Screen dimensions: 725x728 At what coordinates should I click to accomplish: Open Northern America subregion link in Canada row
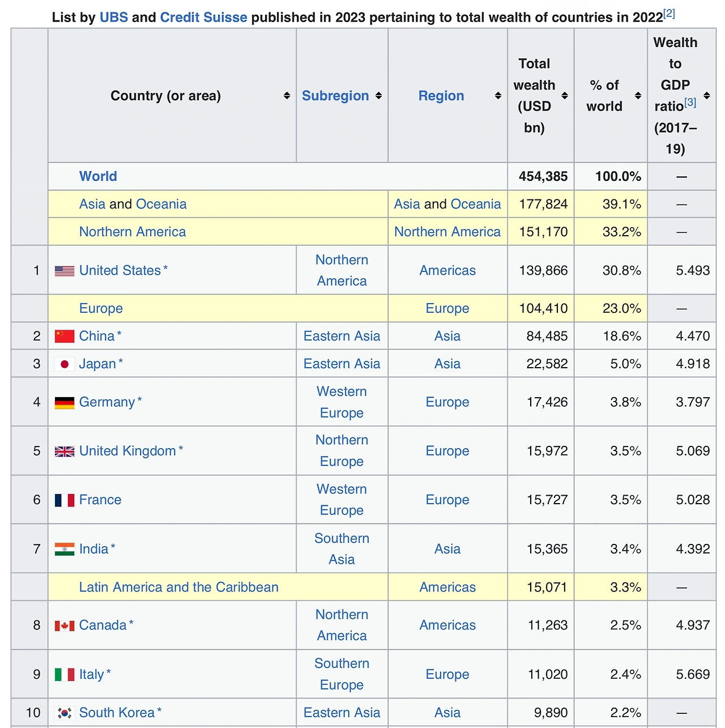tap(342, 625)
